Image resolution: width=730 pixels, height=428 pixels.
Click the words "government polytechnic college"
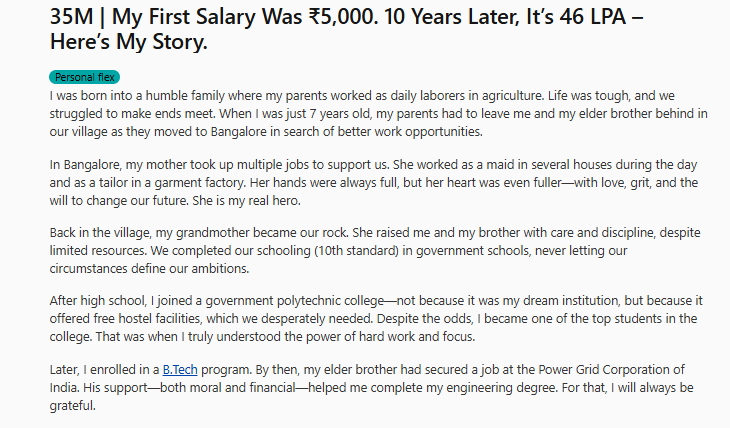tap(295, 301)
